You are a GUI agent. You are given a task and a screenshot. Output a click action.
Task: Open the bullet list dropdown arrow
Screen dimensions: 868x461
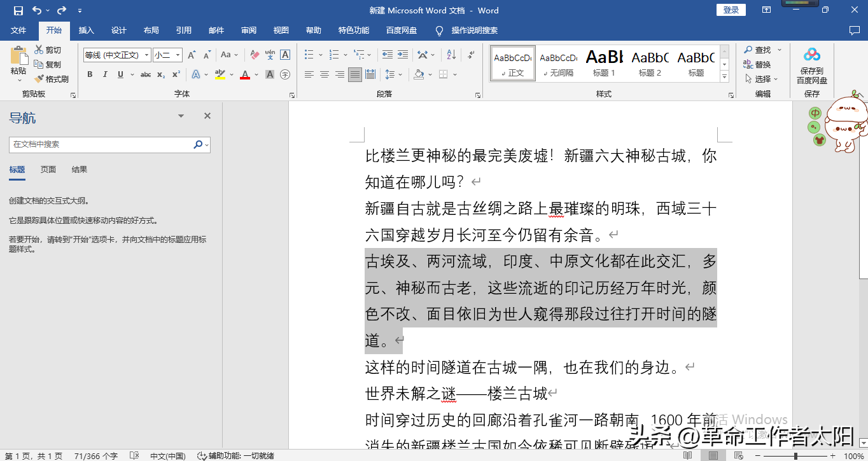(321, 55)
